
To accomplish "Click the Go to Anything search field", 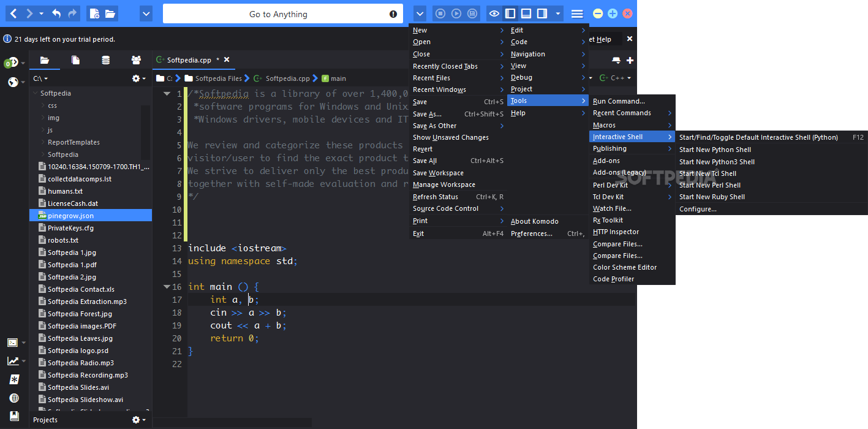I will [283, 13].
